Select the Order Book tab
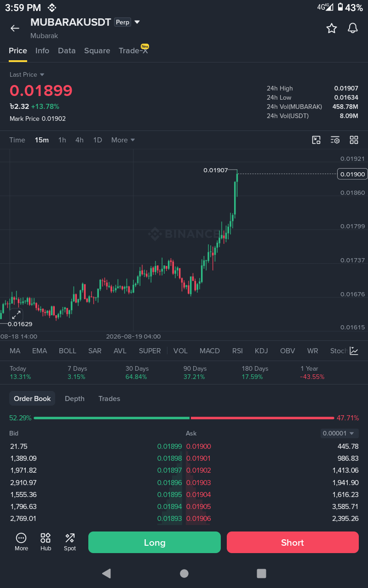 point(32,399)
